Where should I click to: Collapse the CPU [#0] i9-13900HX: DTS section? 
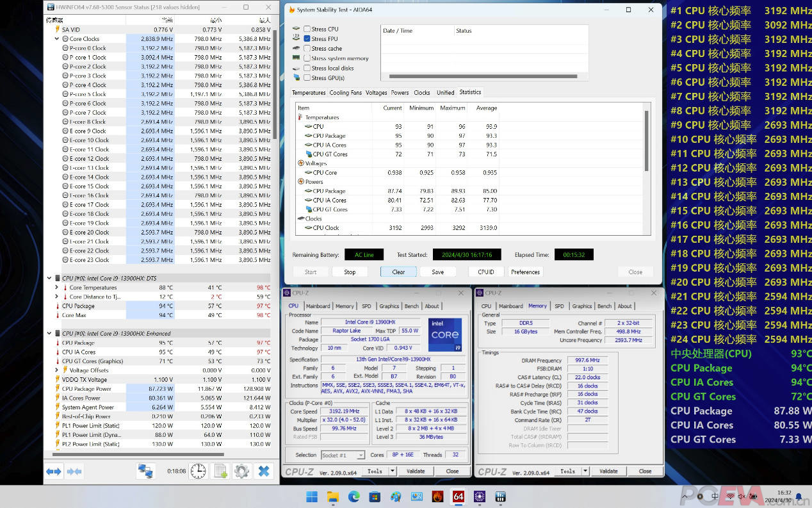(x=49, y=278)
